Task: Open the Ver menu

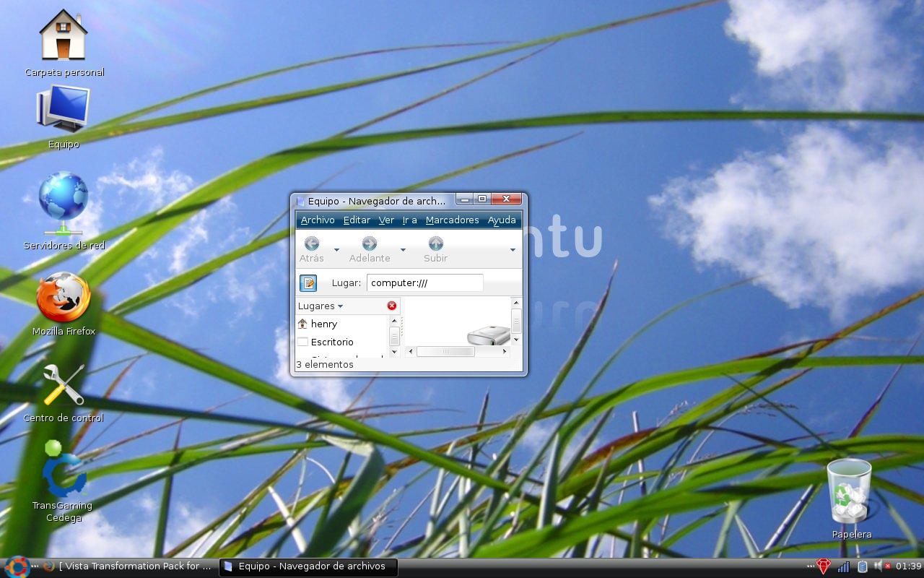Action: (x=386, y=220)
